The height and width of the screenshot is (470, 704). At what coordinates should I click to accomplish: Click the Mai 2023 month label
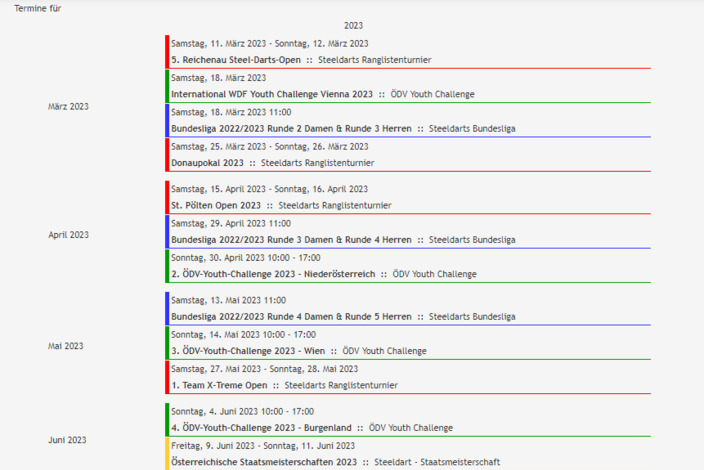click(66, 346)
